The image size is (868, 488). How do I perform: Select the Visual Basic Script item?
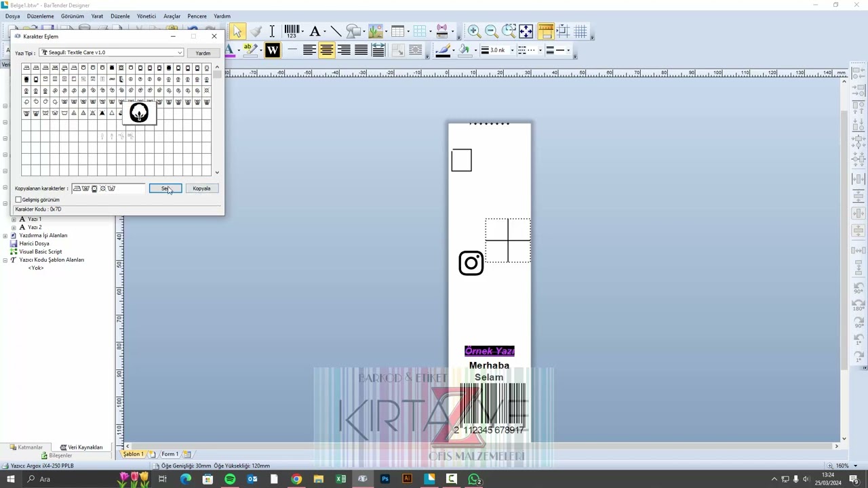(40, 251)
